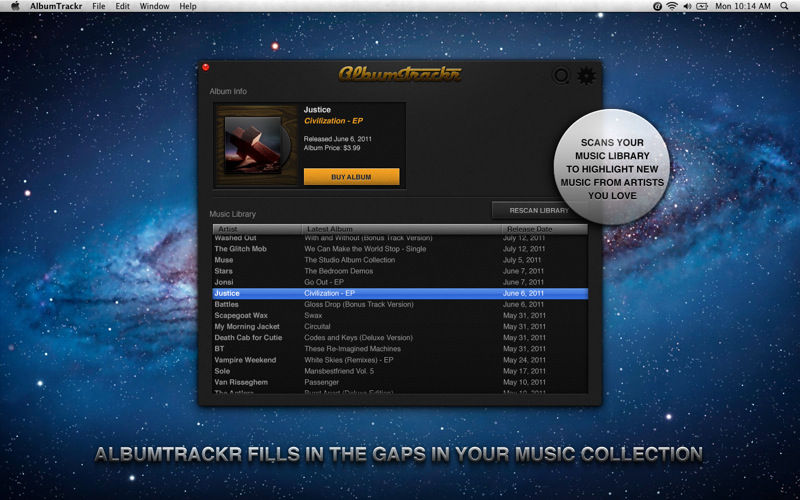Click the Buy Album button

tap(352, 177)
